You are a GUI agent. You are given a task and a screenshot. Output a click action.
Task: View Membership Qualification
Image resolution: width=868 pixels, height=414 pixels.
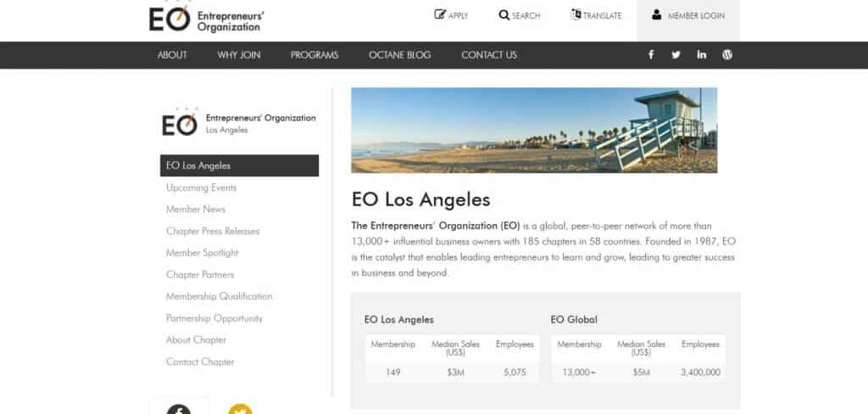(220, 297)
